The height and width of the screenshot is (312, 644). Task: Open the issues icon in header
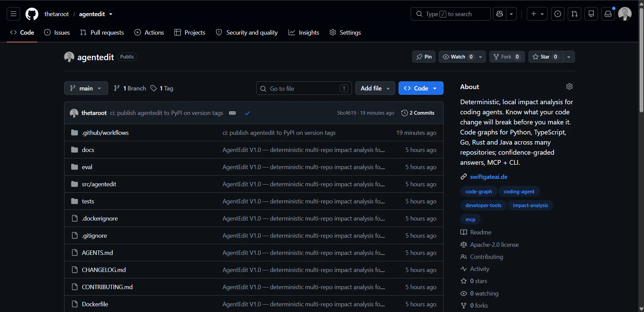(558, 14)
